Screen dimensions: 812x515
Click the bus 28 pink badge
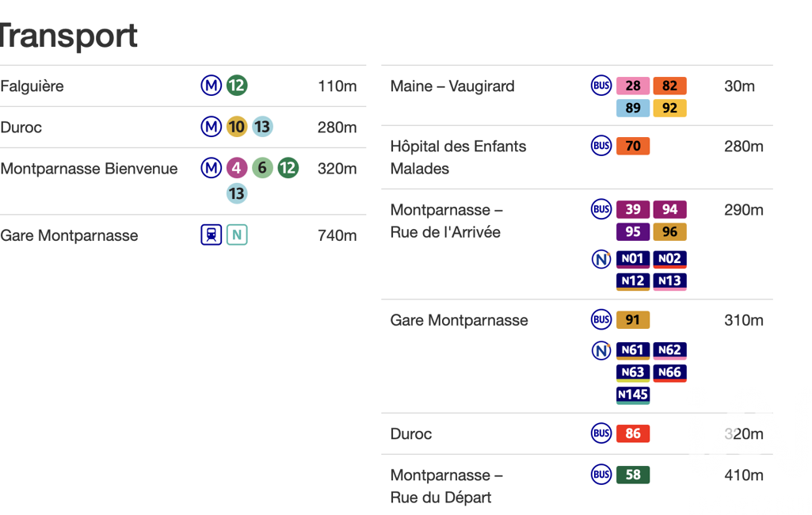coord(633,86)
